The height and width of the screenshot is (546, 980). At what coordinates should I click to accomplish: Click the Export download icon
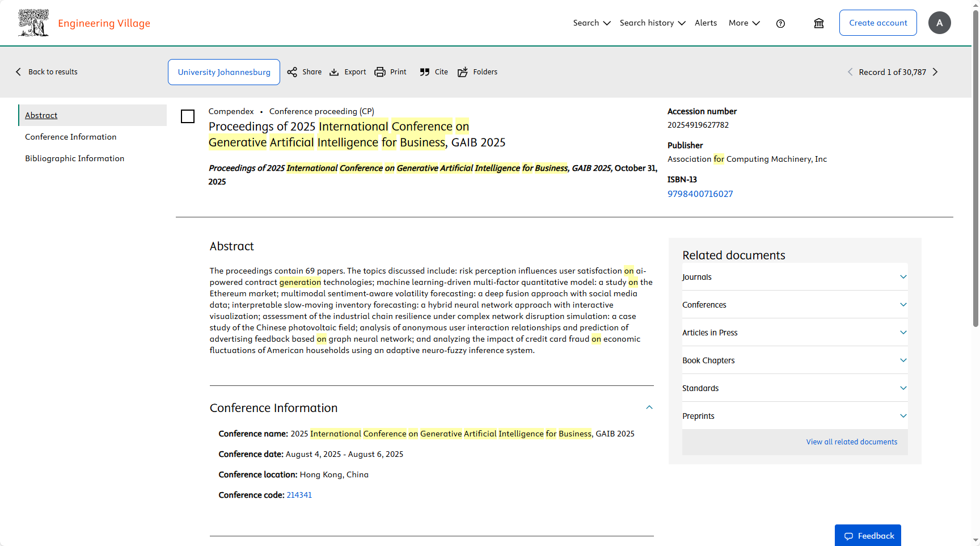334,72
